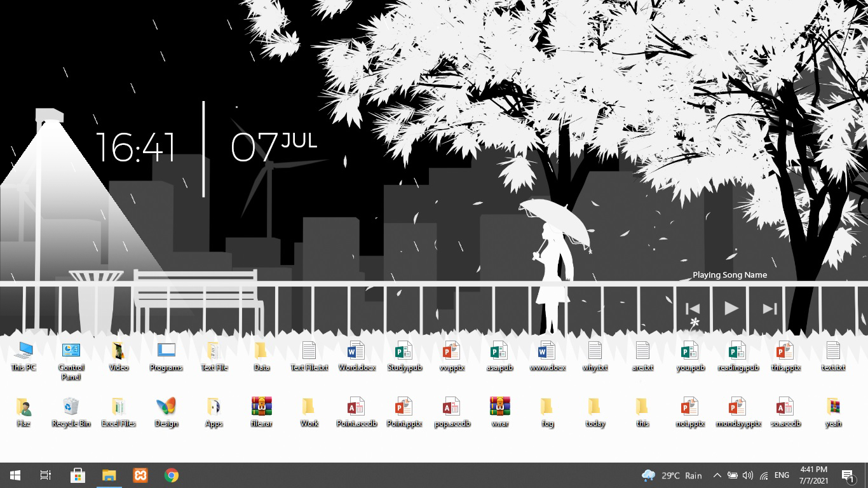Select the fog folder
This screenshot has width=868, height=488.
tap(547, 412)
